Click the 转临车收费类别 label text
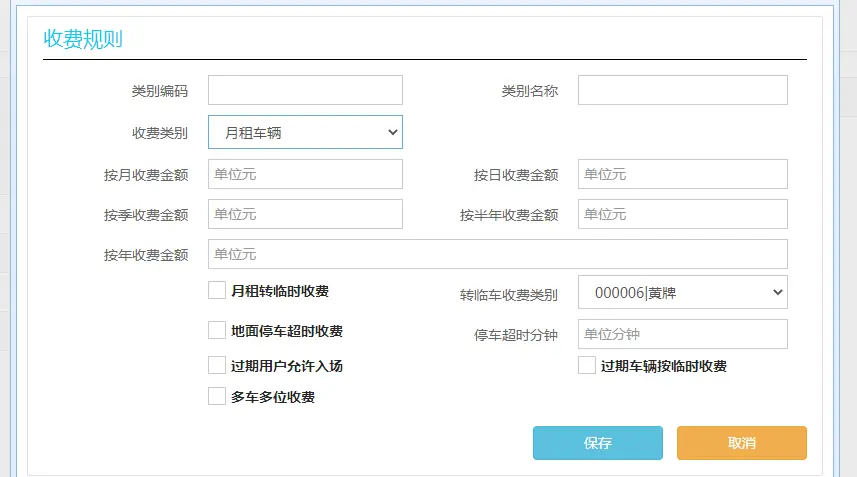 click(508, 295)
